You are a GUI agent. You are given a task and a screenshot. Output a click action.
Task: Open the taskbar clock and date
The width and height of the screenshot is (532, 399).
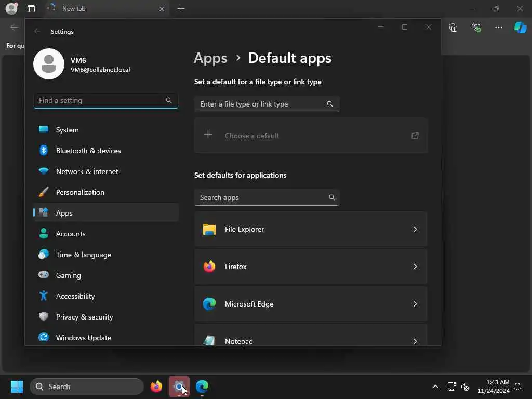click(494, 387)
